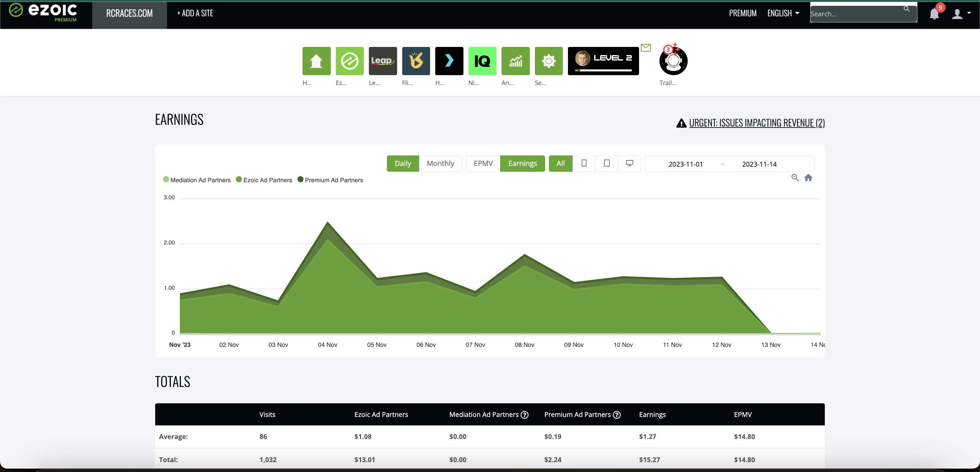The width and height of the screenshot is (980, 472).
Task: Open Urgent Issues Impacting Revenue link
Action: (757, 123)
